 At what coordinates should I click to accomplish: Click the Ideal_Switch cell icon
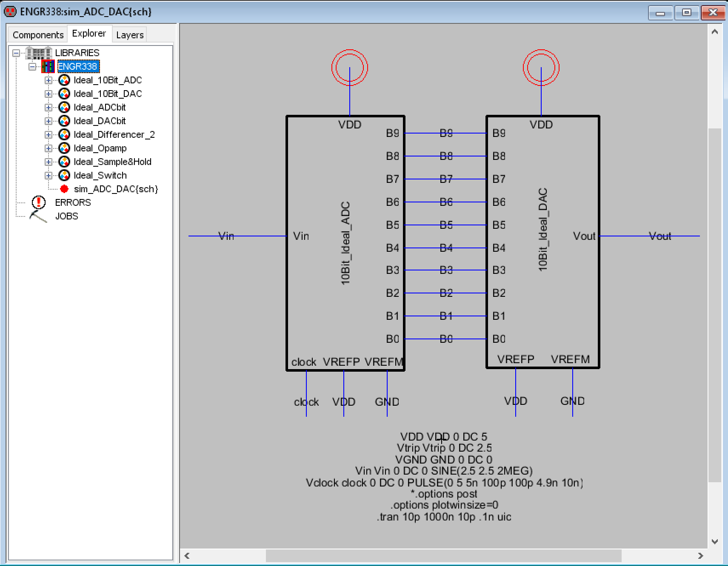pos(64,175)
